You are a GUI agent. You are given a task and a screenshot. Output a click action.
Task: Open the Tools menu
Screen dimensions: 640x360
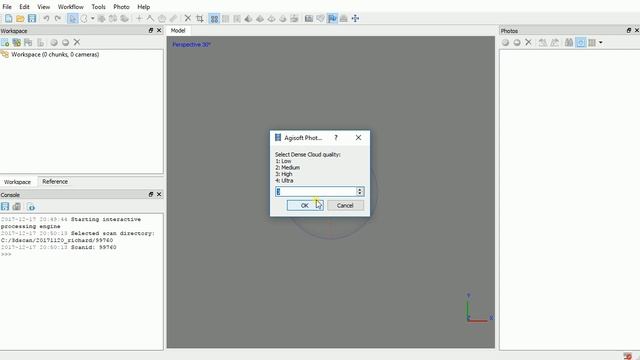click(98, 7)
